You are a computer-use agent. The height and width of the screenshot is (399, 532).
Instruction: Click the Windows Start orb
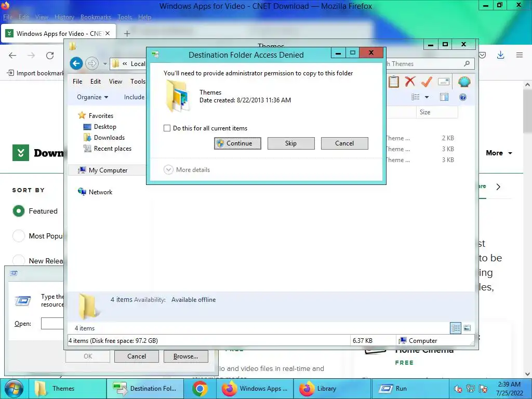(x=14, y=389)
